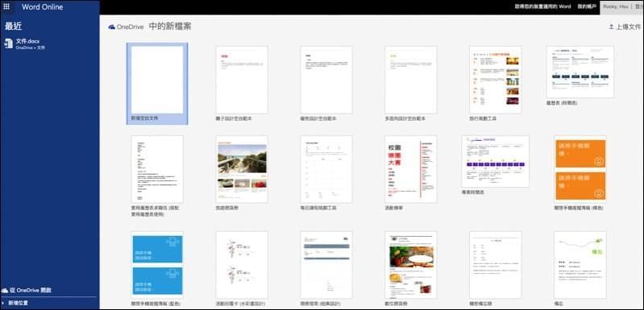Click the 新增空白文件 label

[144, 118]
